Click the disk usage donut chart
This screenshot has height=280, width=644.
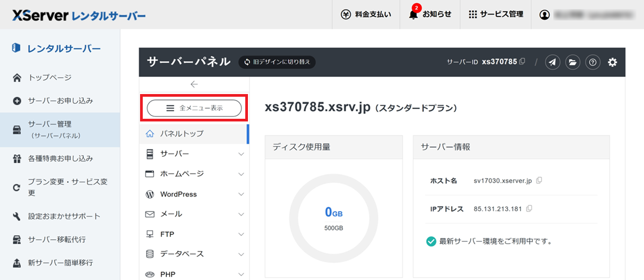coord(333,219)
